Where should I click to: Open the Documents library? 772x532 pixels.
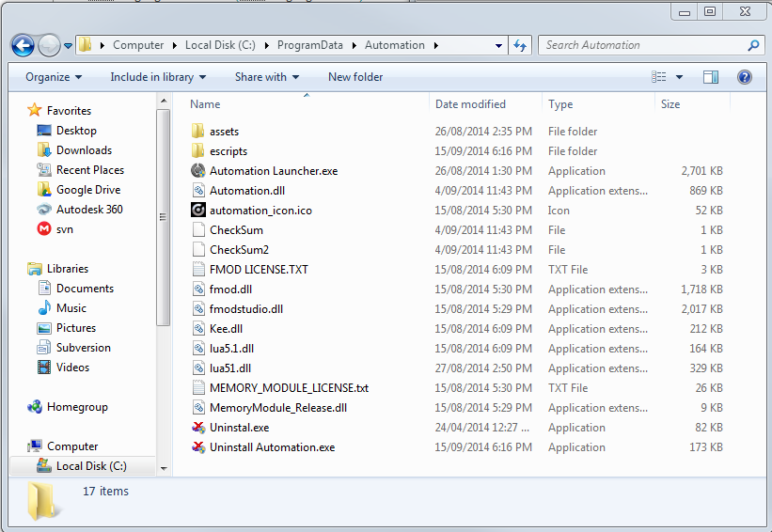coord(85,289)
